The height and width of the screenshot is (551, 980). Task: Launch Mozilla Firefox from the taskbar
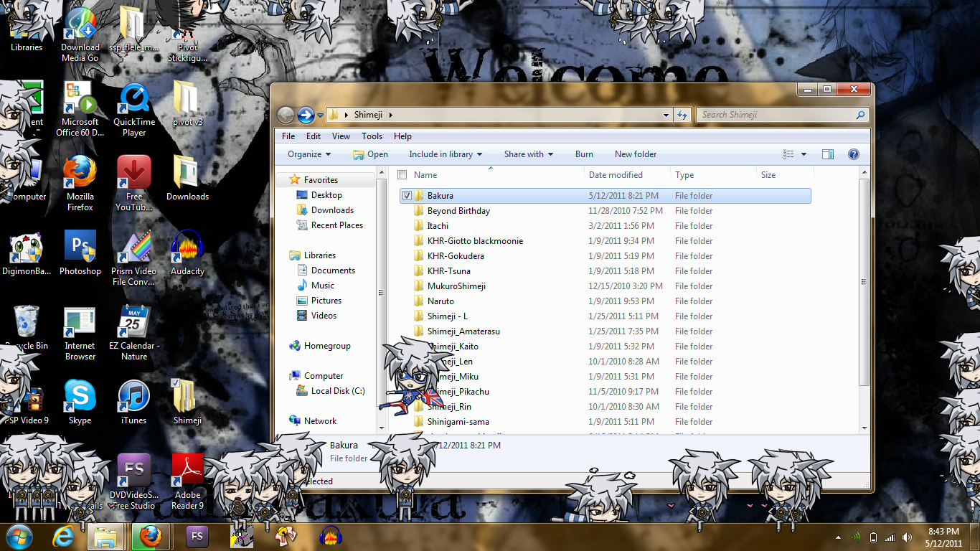pos(151,537)
